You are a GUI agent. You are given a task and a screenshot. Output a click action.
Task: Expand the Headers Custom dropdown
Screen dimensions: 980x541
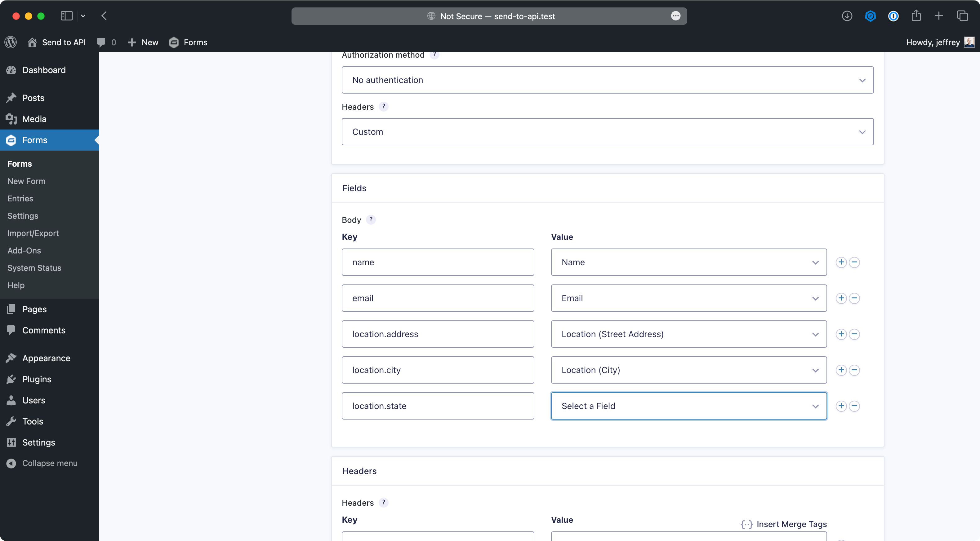[x=607, y=132]
